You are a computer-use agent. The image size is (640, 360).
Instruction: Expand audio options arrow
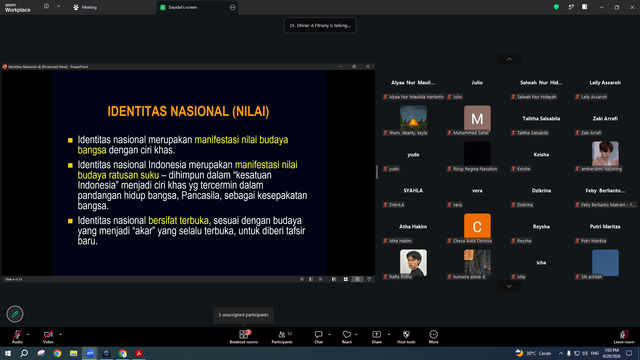[x=28, y=334]
